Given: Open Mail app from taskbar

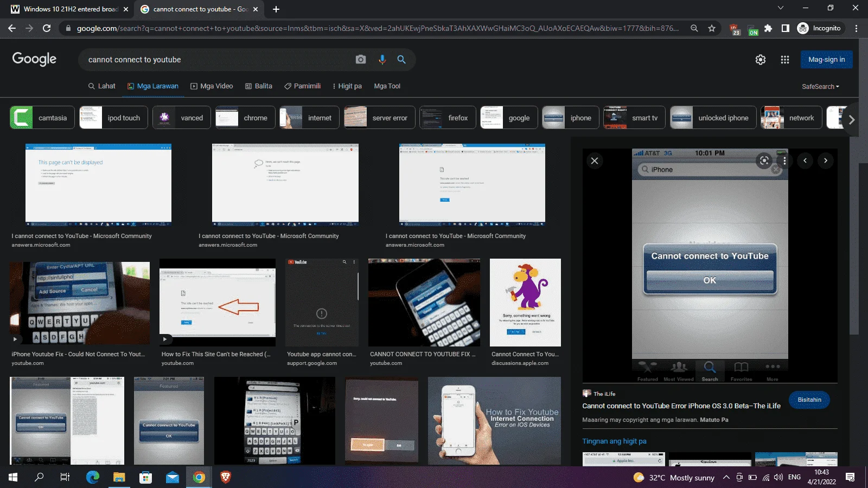Looking at the screenshot, I should pyautogui.click(x=173, y=477).
